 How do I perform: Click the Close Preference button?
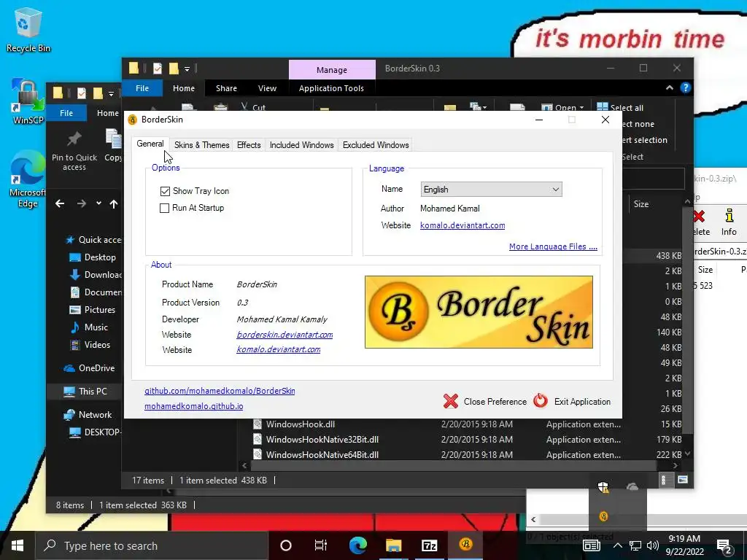[485, 402]
